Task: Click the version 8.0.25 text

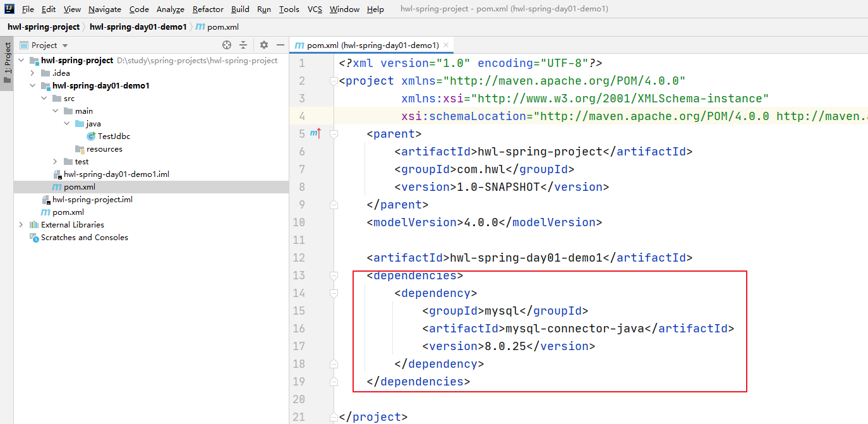Action: click(505, 346)
